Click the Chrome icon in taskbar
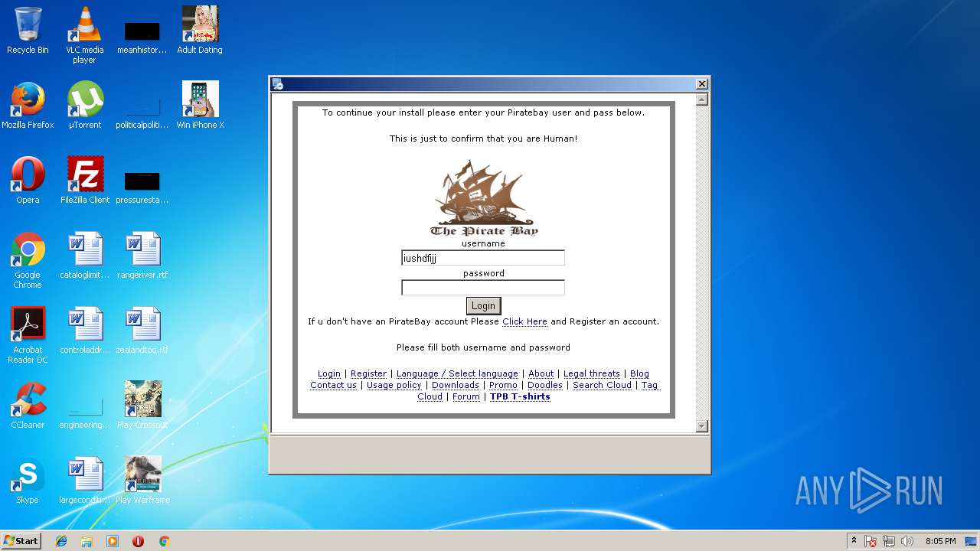The image size is (980, 551). [x=164, y=541]
